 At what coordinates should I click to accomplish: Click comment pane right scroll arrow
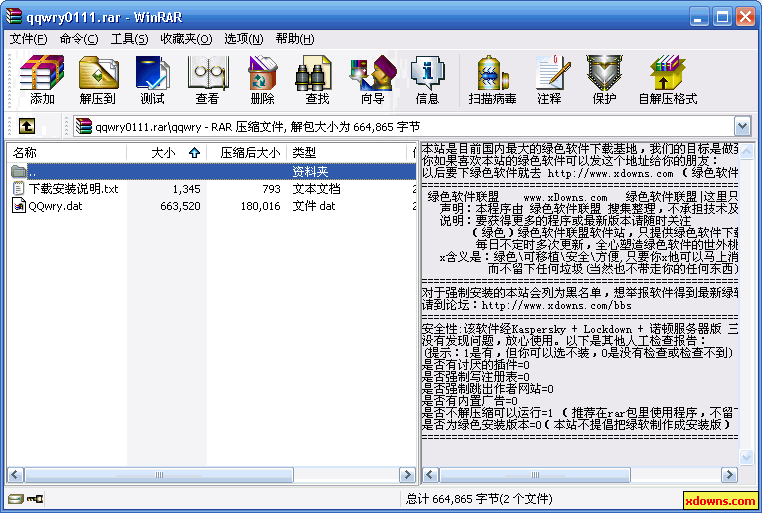point(729,475)
